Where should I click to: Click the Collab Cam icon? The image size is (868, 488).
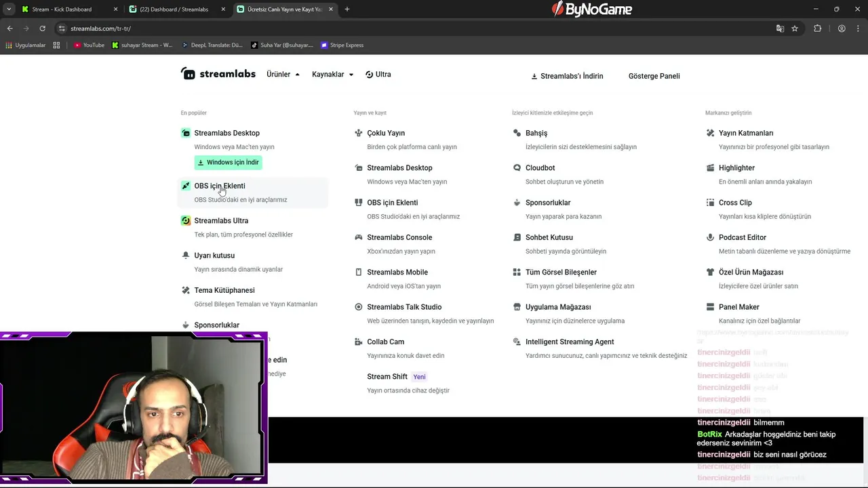(x=359, y=342)
